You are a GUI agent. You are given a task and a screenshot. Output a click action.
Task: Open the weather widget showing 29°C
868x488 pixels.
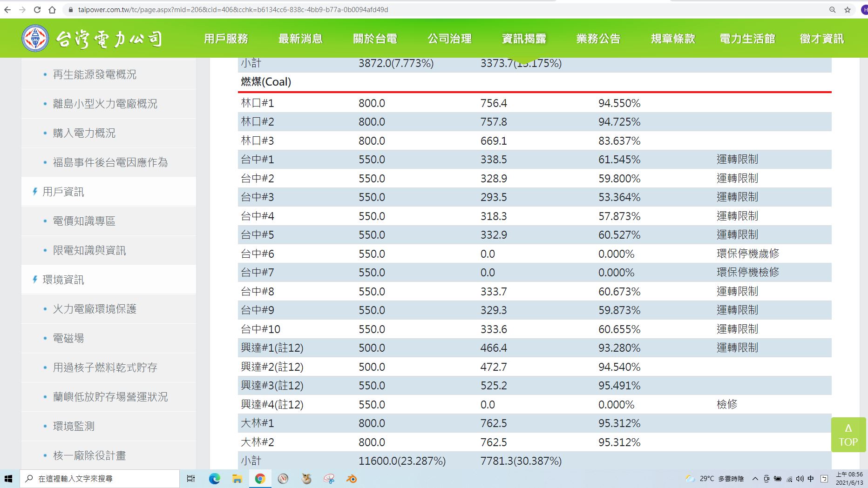point(715,479)
